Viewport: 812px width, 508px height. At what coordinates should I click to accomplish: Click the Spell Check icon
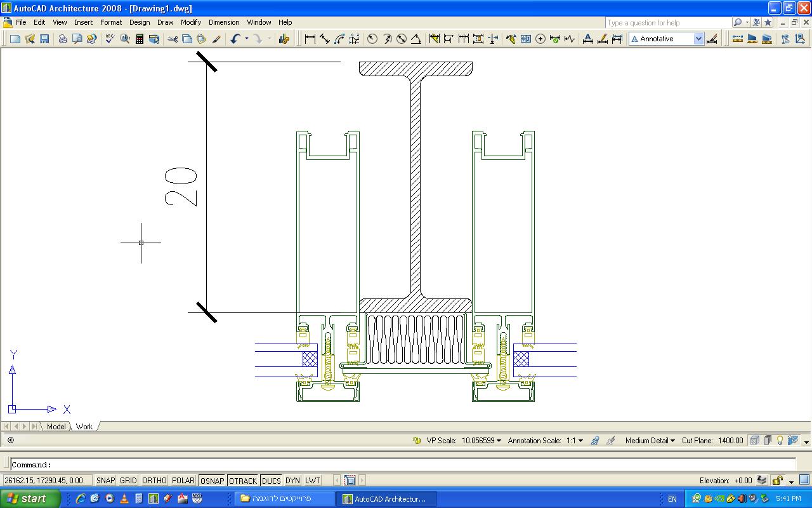pos(110,39)
